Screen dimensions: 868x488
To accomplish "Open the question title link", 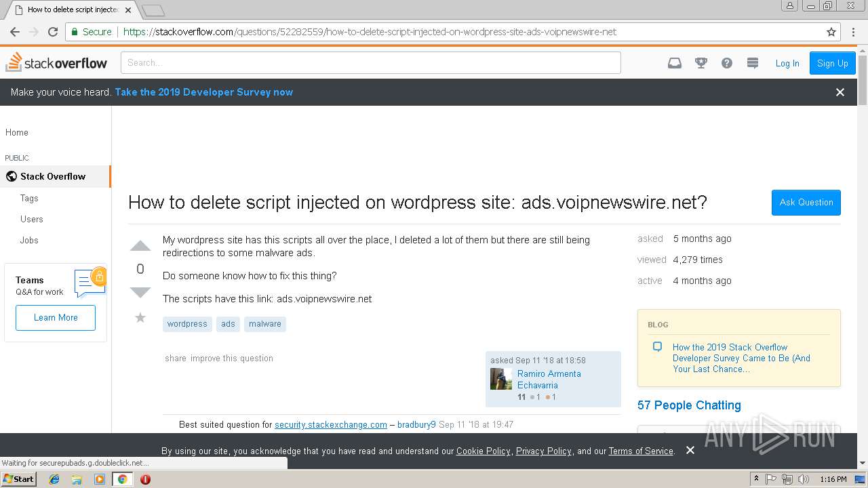I will [418, 202].
